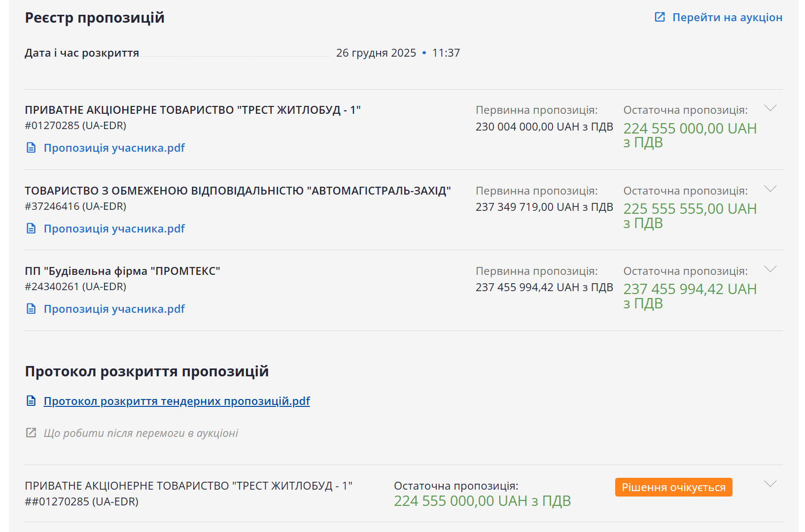Image resolution: width=805 pixels, height=532 pixels.
Task: Expand the АВТОМАГІСТРАЛЬ-ЗАХІД proposal row chevron
Action: click(770, 189)
